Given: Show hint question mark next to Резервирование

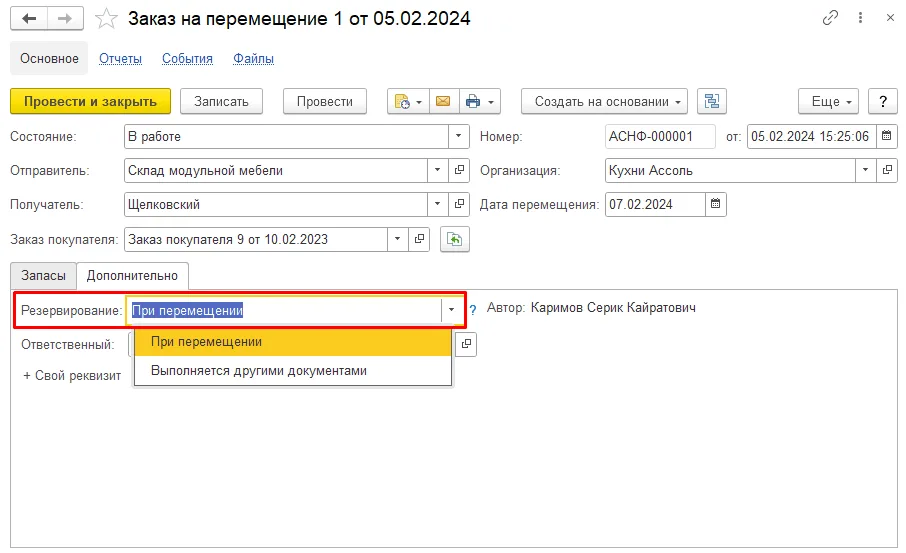Looking at the screenshot, I should click(473, 310).
